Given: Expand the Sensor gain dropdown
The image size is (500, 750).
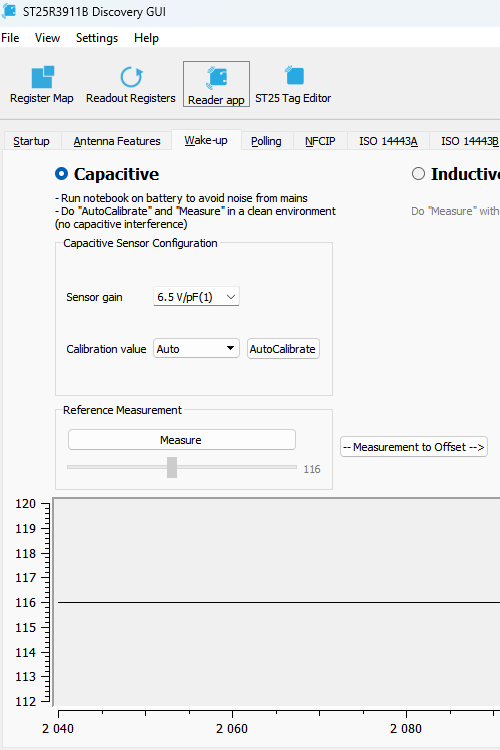Looking at the screenshot, I should coord(196,297).
